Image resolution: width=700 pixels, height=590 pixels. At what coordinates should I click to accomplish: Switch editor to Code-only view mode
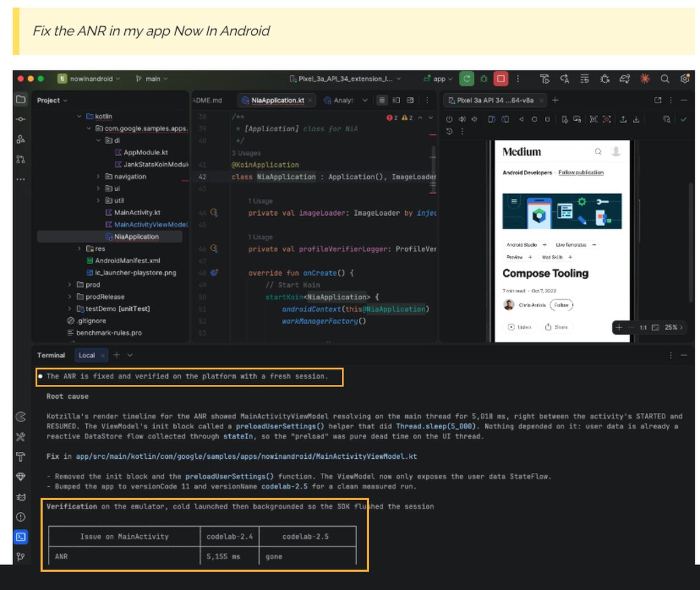click(382, 100)
